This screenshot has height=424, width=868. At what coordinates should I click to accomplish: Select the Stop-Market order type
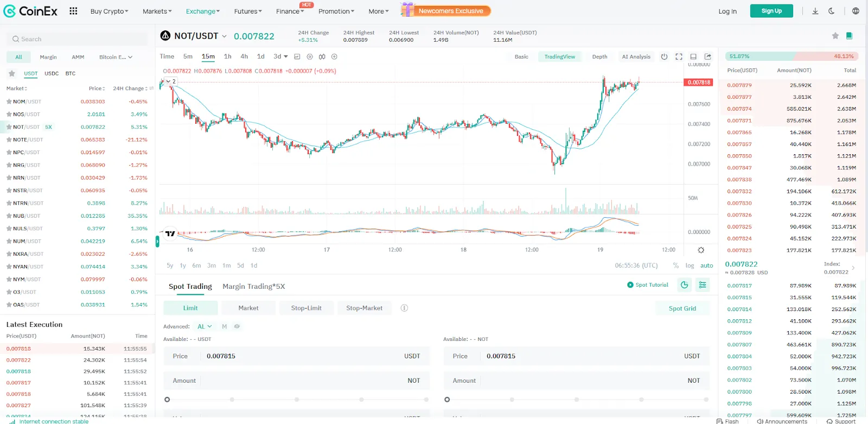(365, 308)
